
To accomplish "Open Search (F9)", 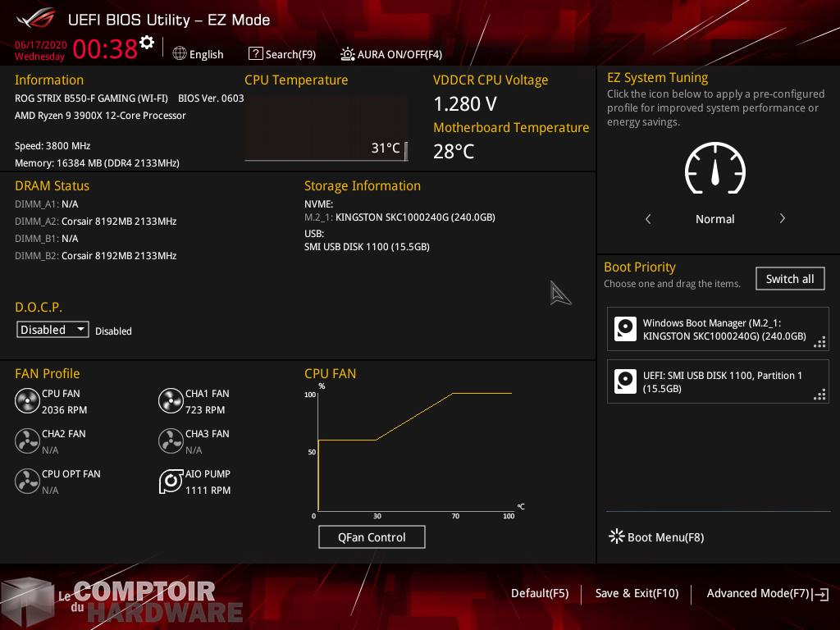I will point(282,54).
